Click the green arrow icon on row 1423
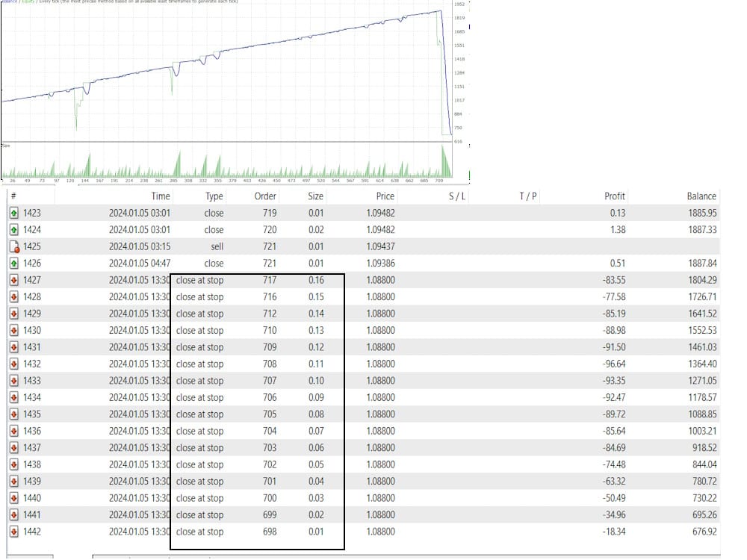This screenshot has width=747, height=560. pyautogui.click(x=14, y=213)
